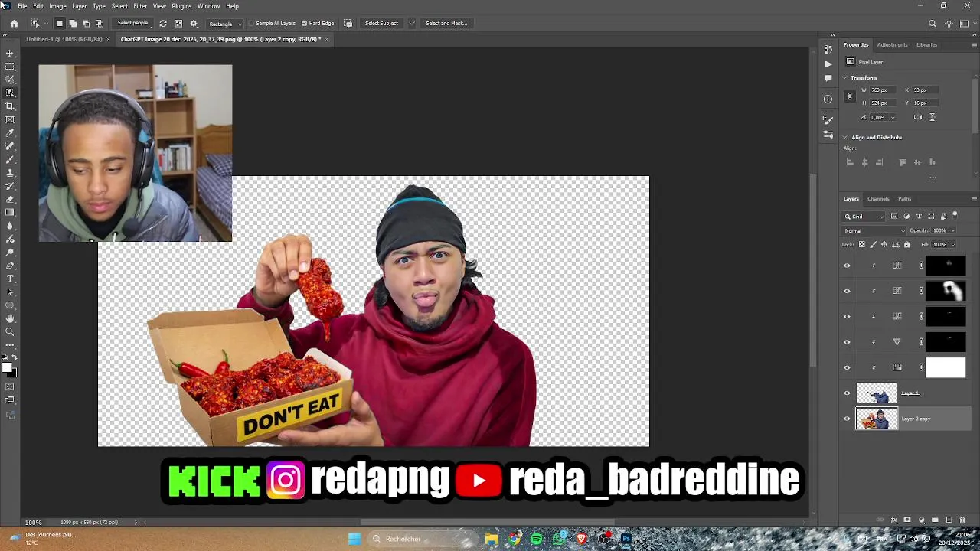
Task: Select the Move tool
Action: tap(10, 53)
